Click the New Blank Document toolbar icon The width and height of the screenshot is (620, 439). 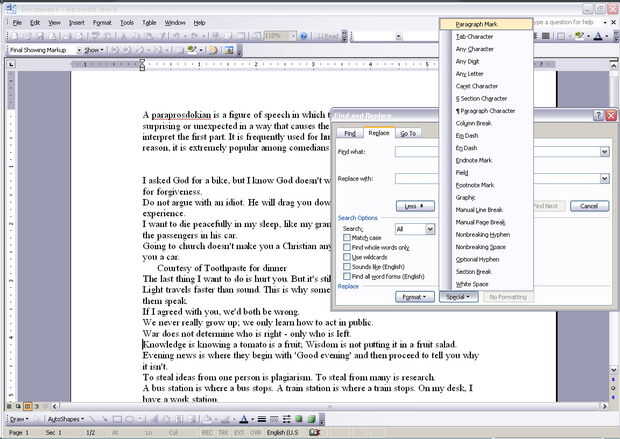[14, 36]
